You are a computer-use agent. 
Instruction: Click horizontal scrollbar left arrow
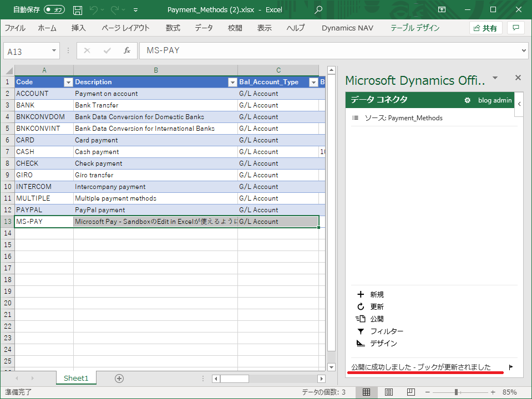click(x=216, y=378)
